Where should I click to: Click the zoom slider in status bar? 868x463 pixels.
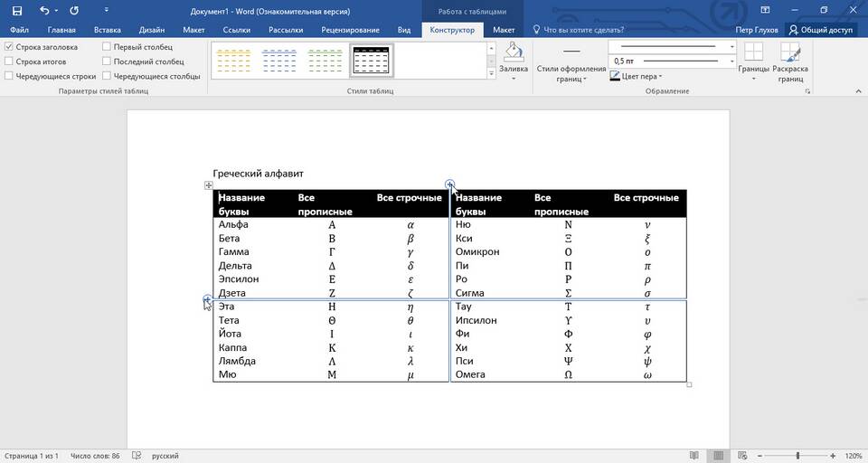coord(797,456)
